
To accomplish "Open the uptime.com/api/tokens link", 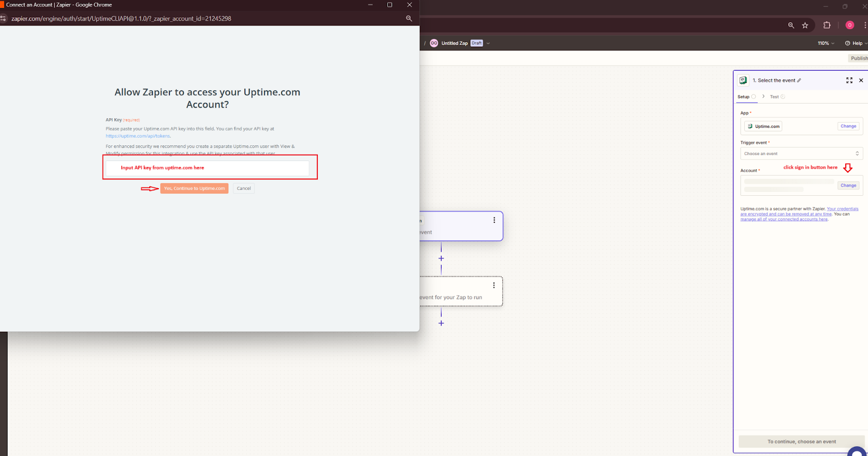I will coord(138,136).
